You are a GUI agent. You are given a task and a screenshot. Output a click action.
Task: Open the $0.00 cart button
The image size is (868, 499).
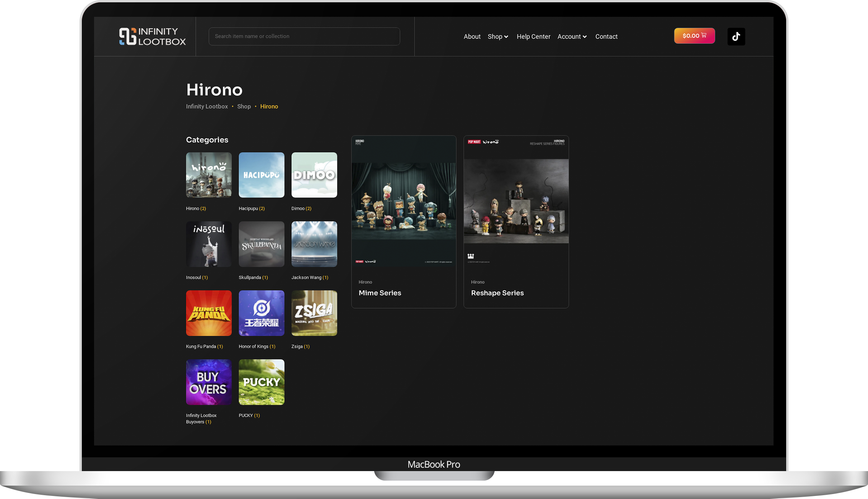point(694,36)
